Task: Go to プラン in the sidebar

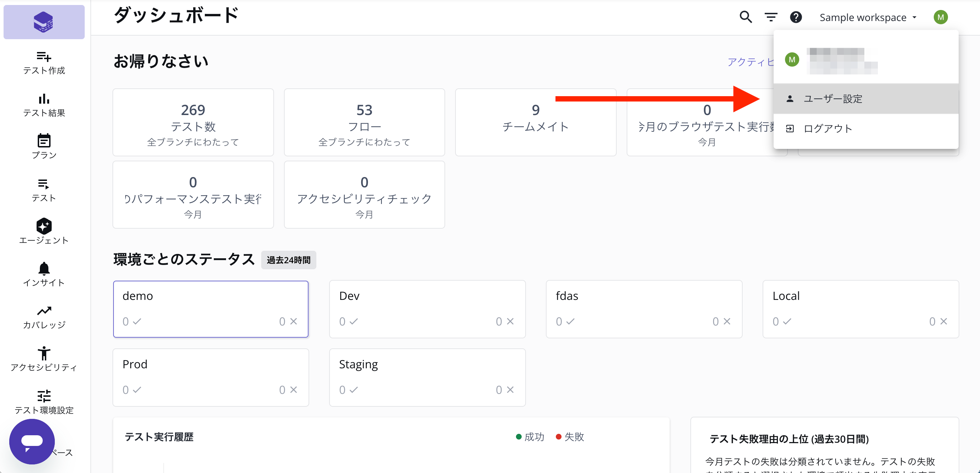Action: (x=44, y=147)
